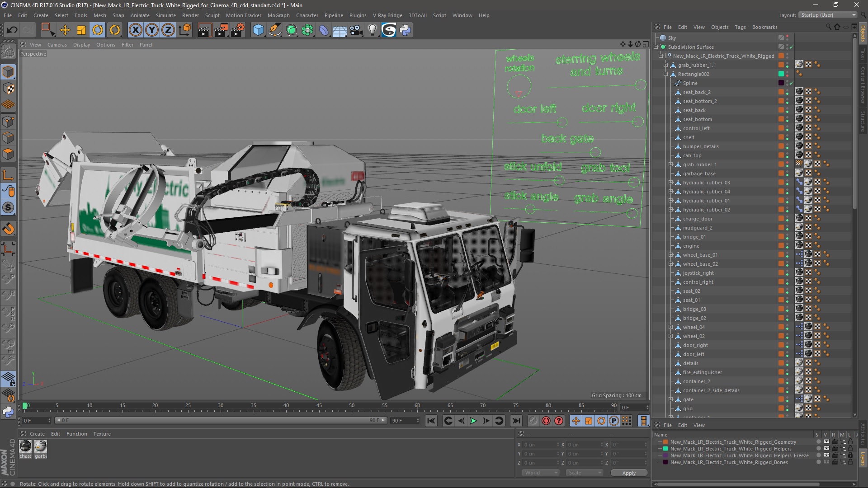Open the Simulate menu
Screen dimensions: 868x488
click(x=166, y=15)
